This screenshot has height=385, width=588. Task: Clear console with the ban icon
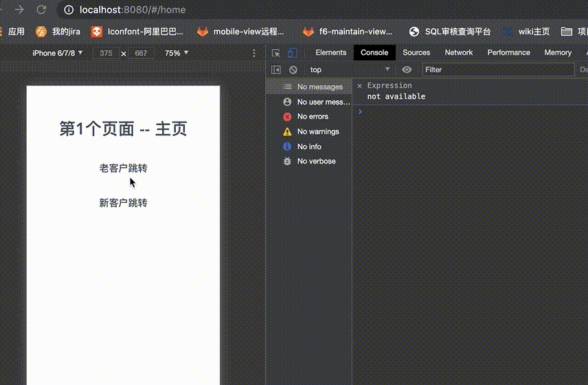pos(293,69)
